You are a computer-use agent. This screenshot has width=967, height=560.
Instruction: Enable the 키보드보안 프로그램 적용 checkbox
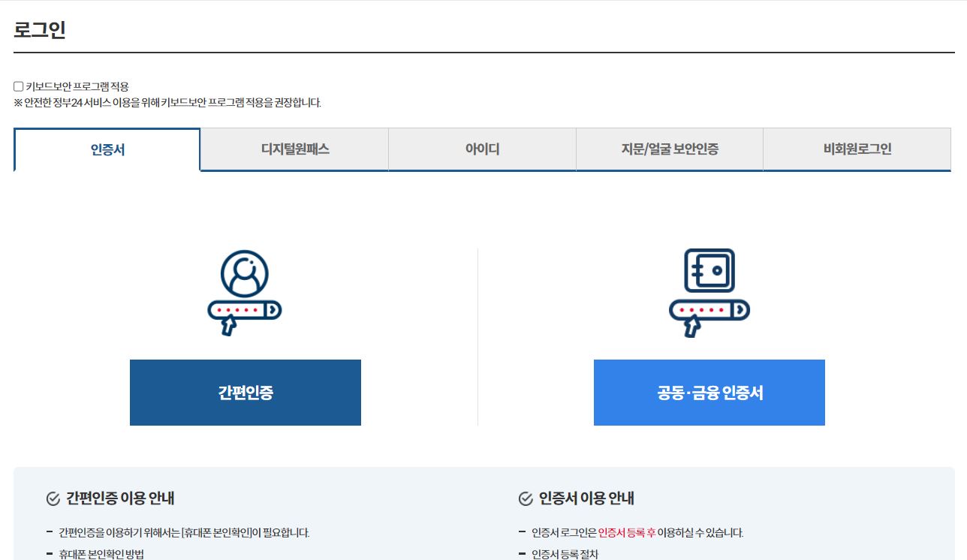(x=17, y=86)
